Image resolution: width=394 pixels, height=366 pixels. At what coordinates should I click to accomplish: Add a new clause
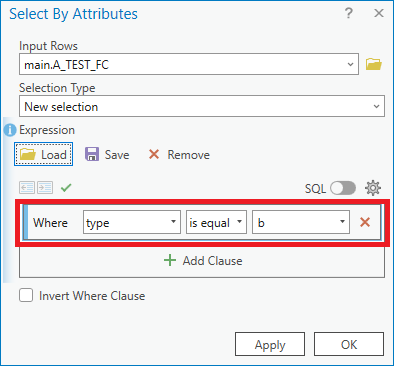click(203, 260)
